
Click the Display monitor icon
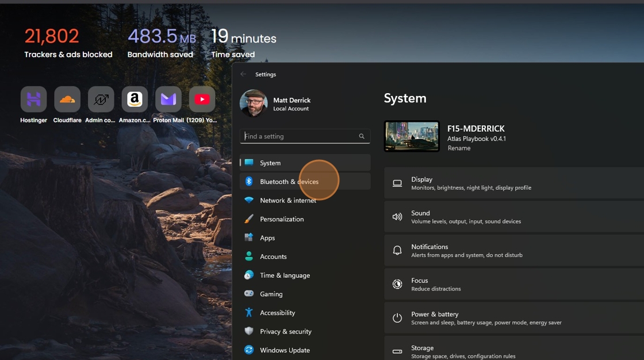point(397,183)
